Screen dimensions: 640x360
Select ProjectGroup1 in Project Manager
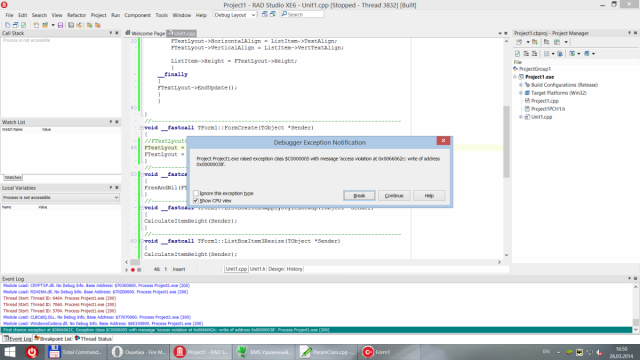coord(535,69)
